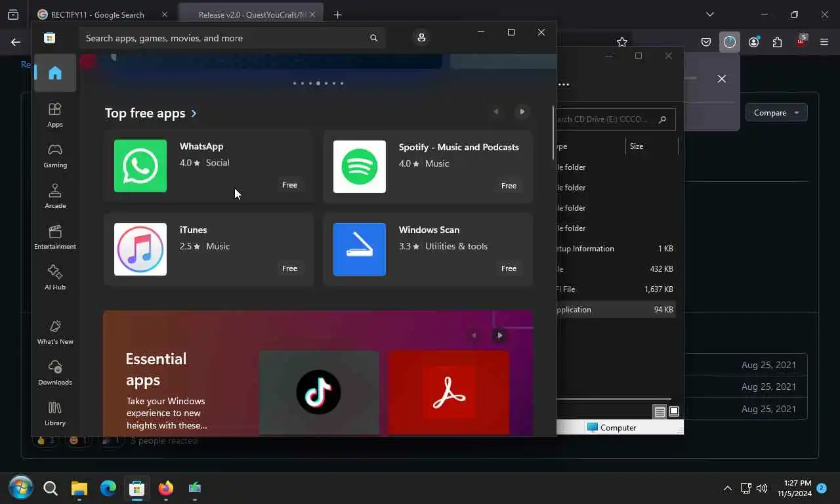Open What's New in Store sidebar
The height and width of the screenshot is (504, 840).
[x=55, y=332]
